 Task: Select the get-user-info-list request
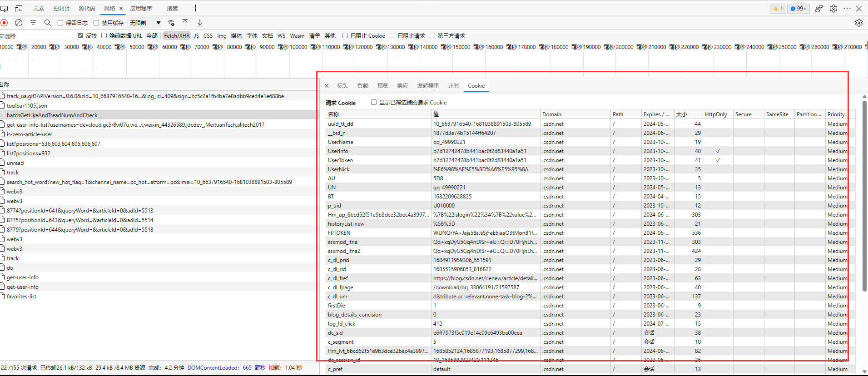pos(135,124)
